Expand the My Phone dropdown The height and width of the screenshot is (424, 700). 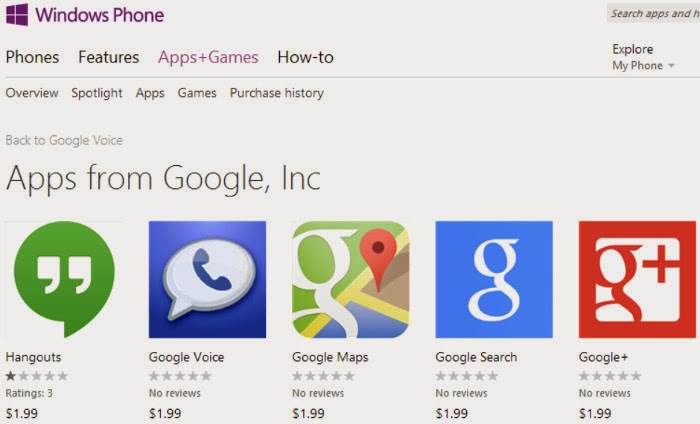[643, 66]
